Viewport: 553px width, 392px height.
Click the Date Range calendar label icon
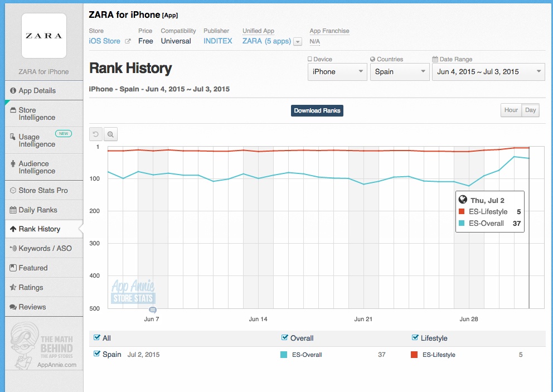(435, 59)
